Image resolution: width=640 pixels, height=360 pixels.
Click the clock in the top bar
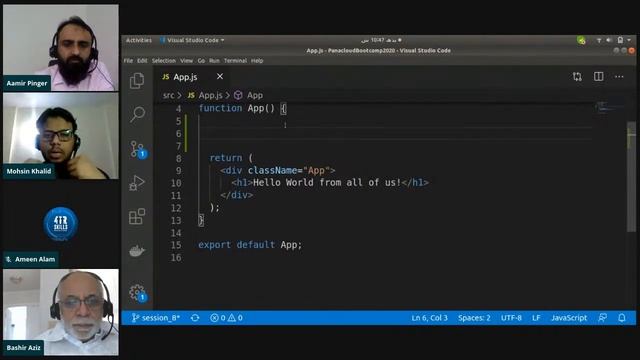pos(381,40)
